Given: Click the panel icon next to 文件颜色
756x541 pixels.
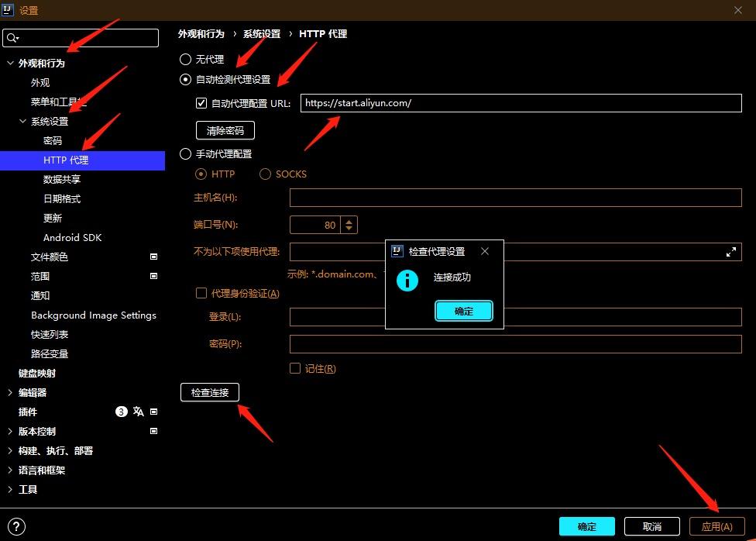Looking at the screenshot, I should click(153, 257).
